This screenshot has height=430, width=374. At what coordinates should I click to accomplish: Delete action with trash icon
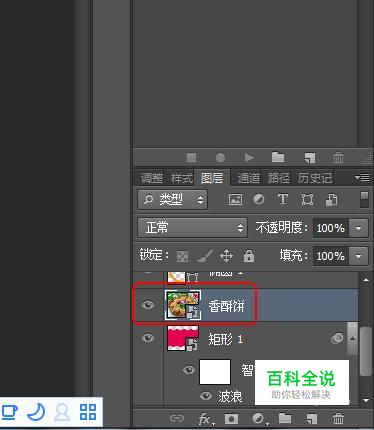[338, 157]
